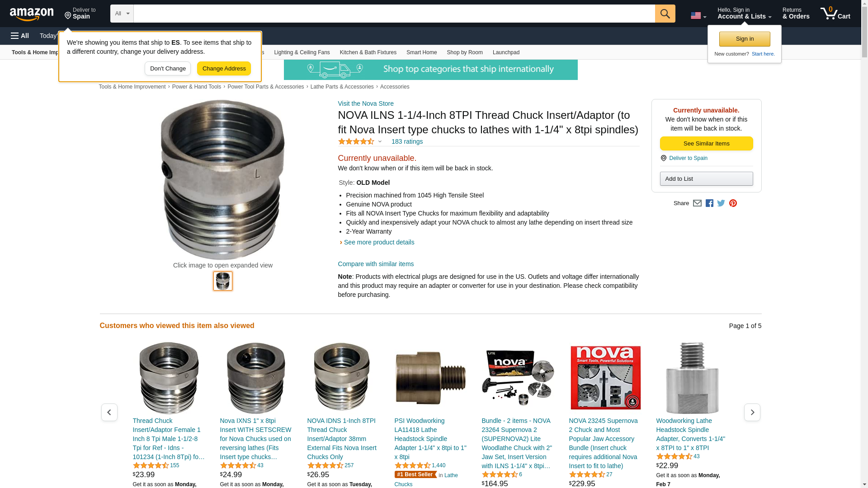Focus the Amazon search input field
Viewport: 868px width, 488px height.
pyautogui.click(x=394, y=14)
